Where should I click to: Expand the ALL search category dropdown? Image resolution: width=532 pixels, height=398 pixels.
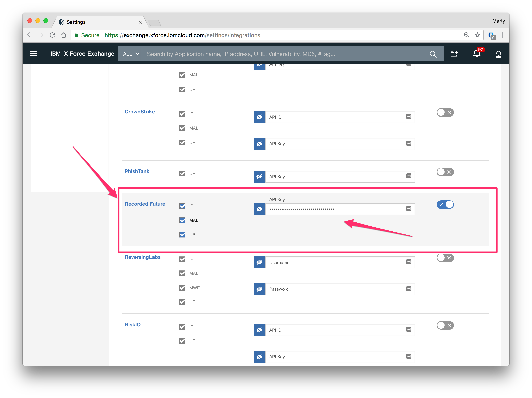pyautogui.click(x=131, y=54)
